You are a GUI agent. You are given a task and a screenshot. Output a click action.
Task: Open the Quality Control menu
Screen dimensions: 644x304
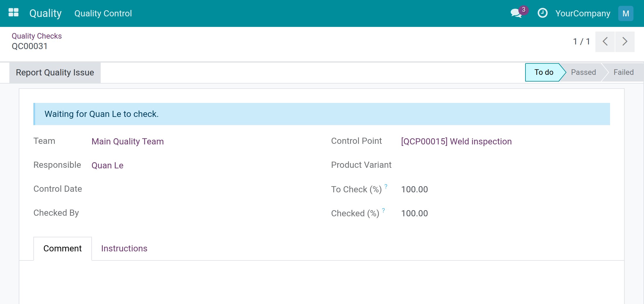[103, 13]
